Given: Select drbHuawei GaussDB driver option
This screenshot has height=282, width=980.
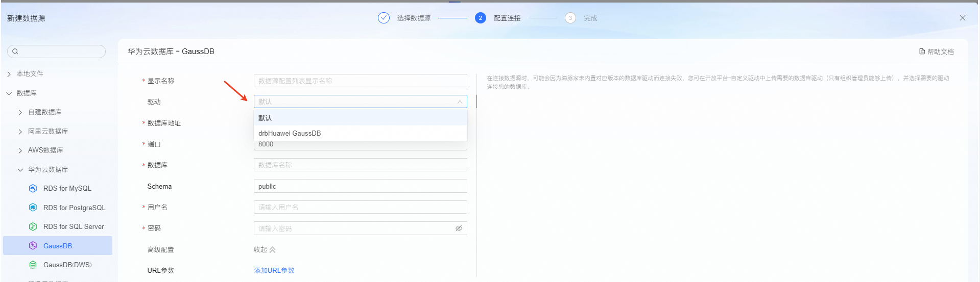Looking at the screenshot, I should tap(361, 133).
